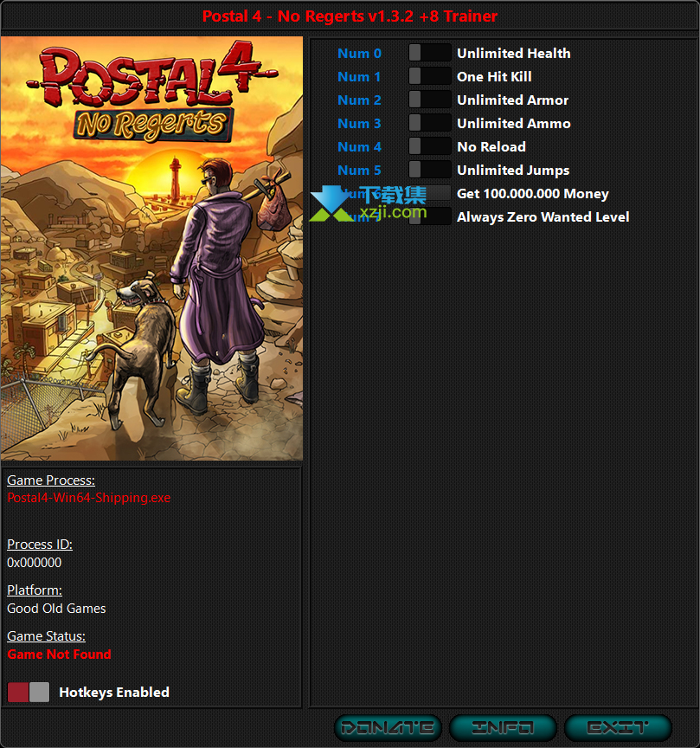Image resolution: width=700 pixels, height=748 pixels.
Task: Click the Num 5 hotkey label
Action: [x=360, y=171]
